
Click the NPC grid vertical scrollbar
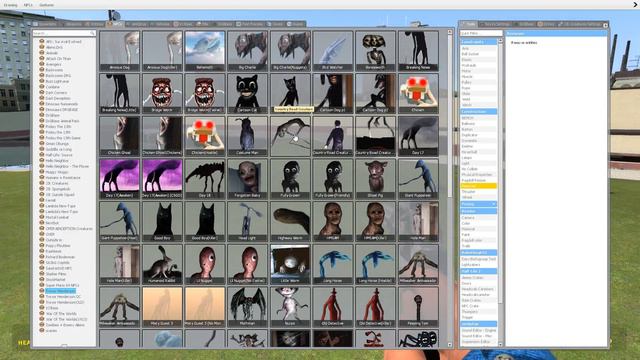click(450, 116)
